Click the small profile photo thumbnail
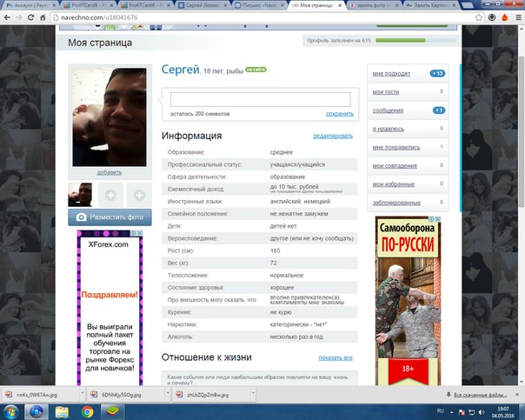Viewport: 525px width, 420px height. coord(80,195)
